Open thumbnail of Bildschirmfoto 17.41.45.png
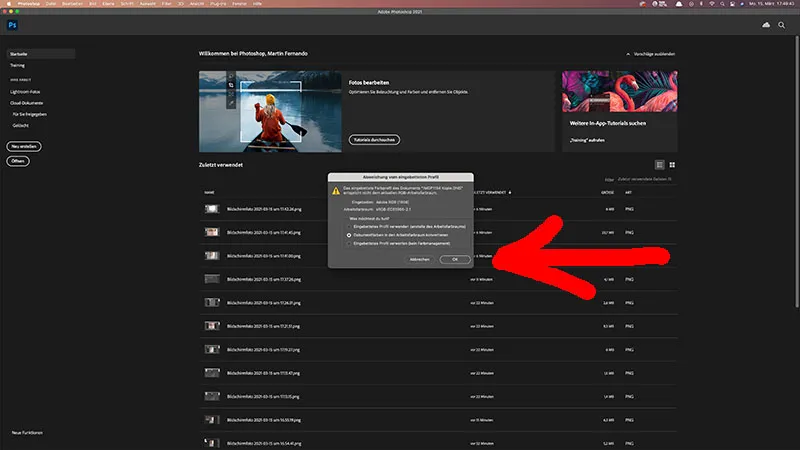The width and height of the screenshot is (800, 450). pyautogui.click(x=212, y=232)
